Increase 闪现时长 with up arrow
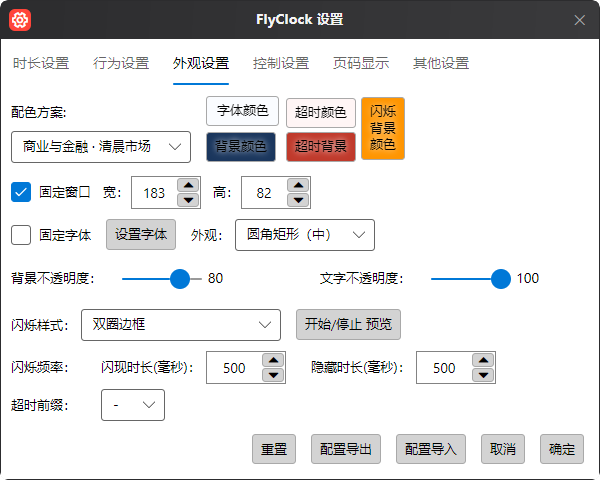The height and width of the screenshot is (480, 600). pos(273,360)
